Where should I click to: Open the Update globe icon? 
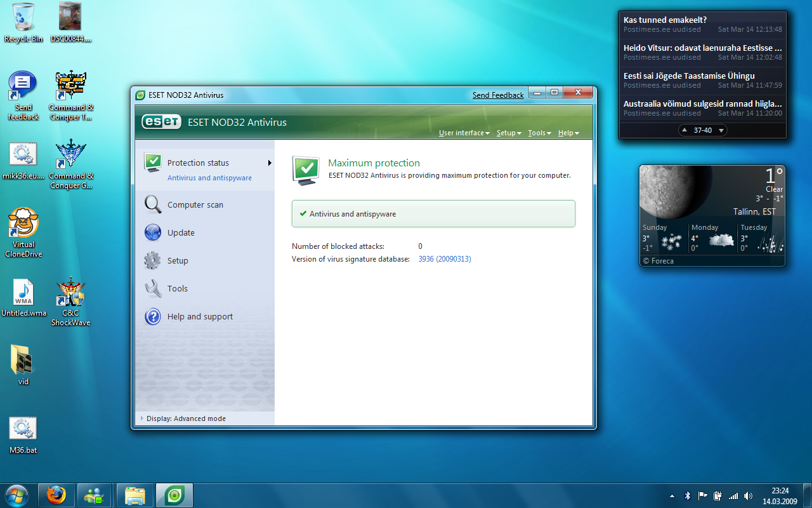pos(153,232)
